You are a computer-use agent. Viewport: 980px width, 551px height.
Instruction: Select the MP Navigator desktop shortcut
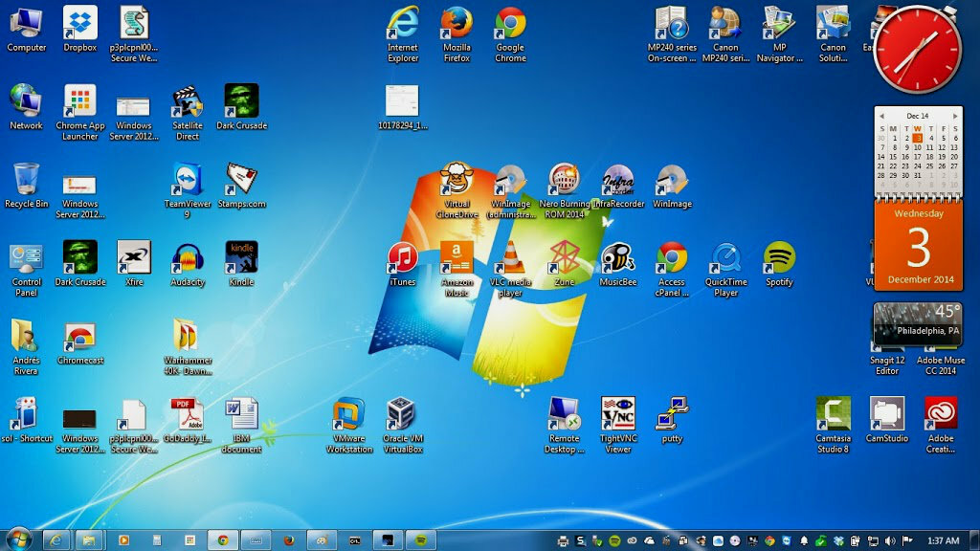tap(779, 34)
